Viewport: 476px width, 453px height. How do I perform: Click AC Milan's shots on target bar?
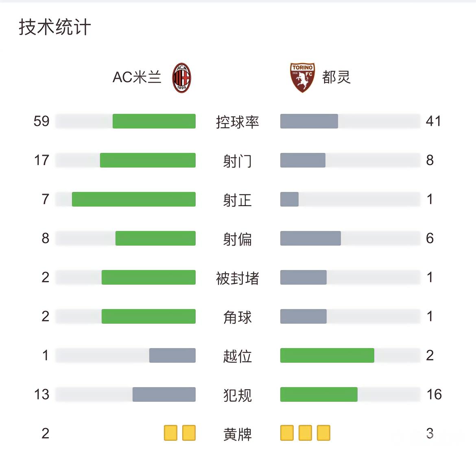(133, 199)
